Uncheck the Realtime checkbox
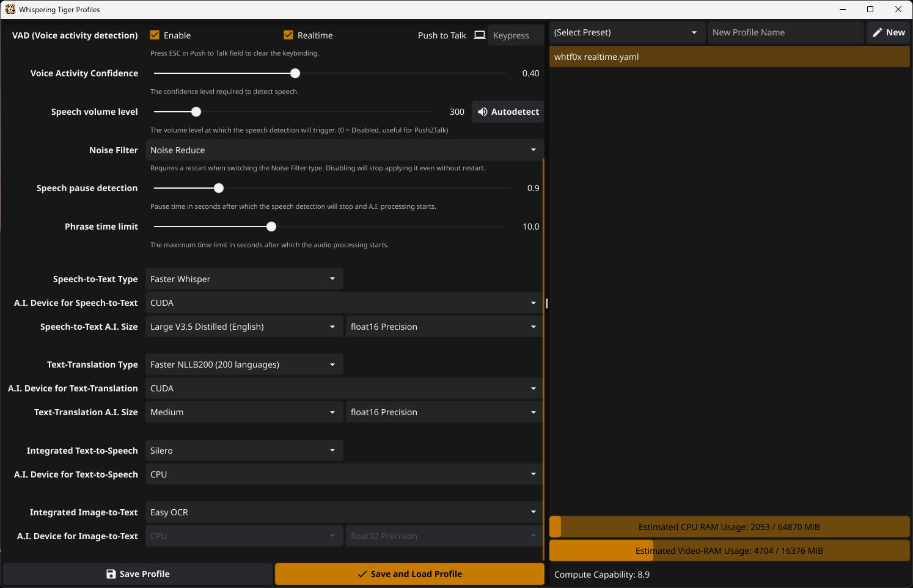The image size is (913, 588). 288,35
